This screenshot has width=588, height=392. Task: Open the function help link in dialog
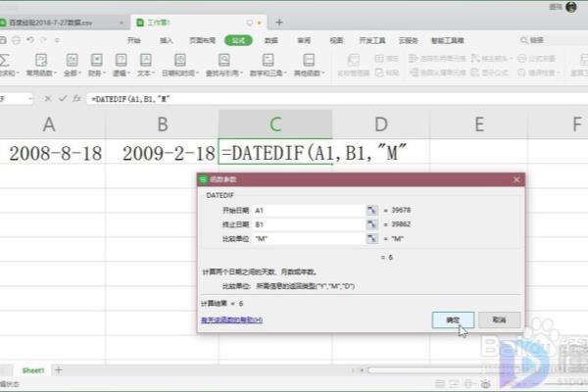(231, 320)
